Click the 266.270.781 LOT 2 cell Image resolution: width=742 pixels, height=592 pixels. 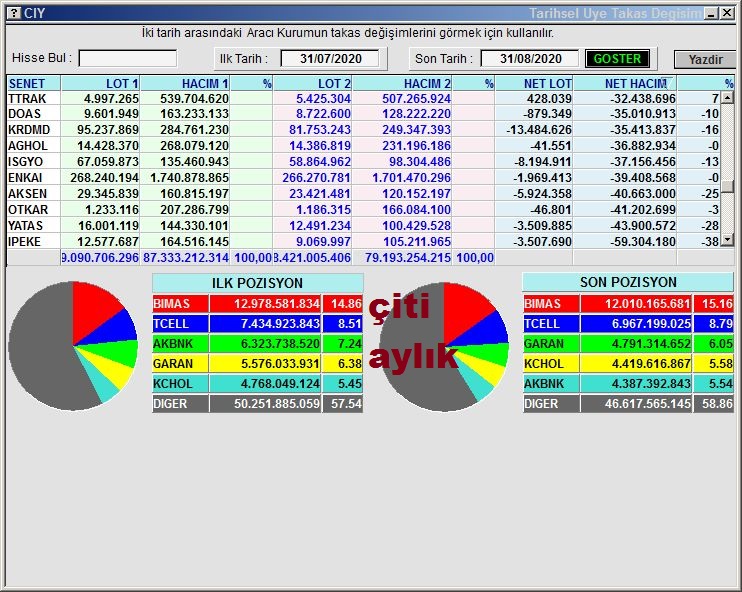click(313, 178)
